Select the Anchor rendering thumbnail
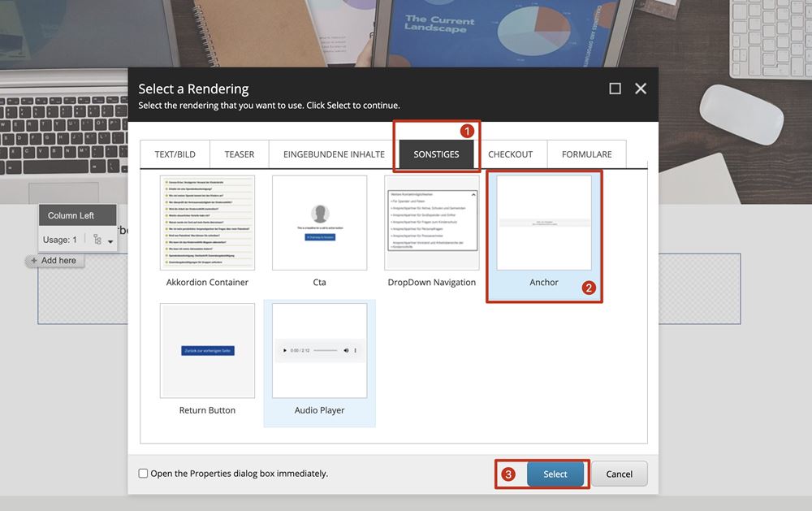 (543, 223)
